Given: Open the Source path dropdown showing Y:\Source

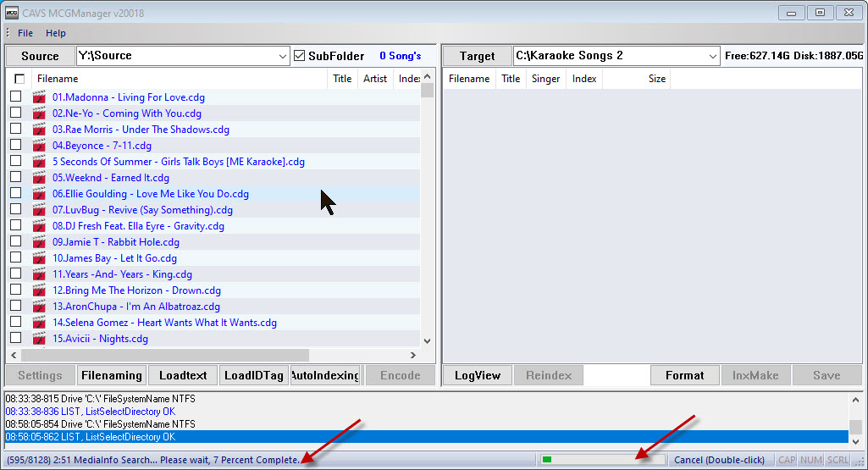Looking at the screenshot, I should 282,56.
